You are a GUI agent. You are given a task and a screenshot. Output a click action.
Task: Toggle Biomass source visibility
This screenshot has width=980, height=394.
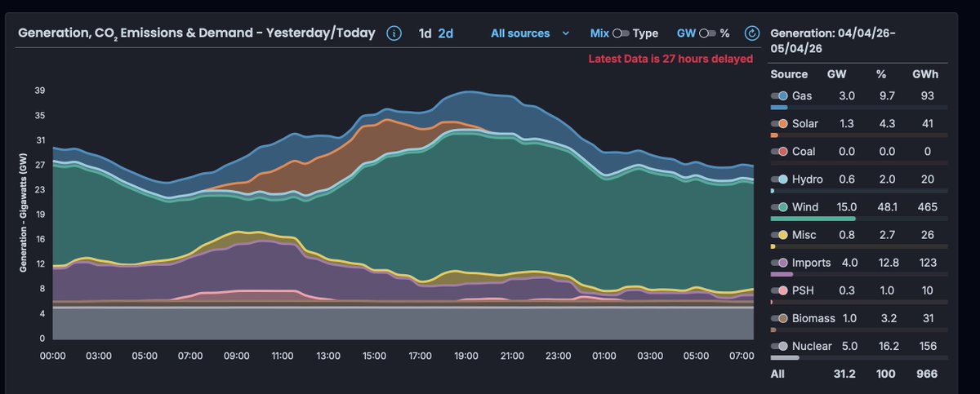tap(779, 318)
